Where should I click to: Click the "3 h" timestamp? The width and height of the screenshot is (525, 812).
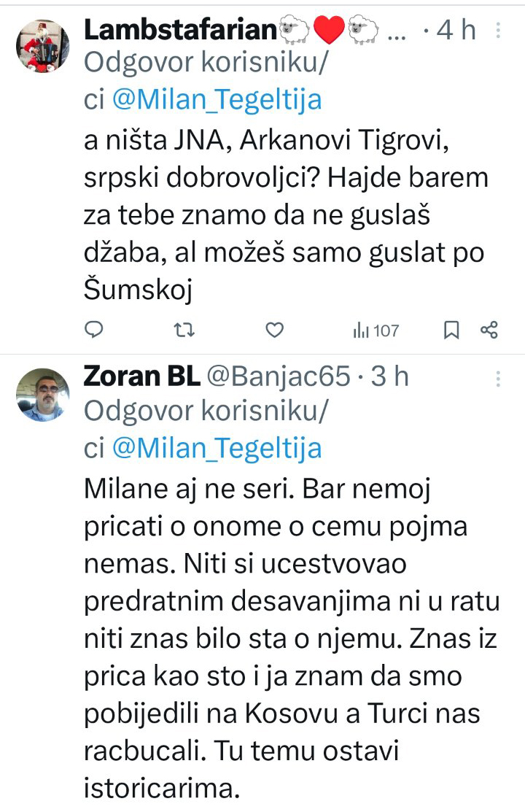(x=390, y=376)
